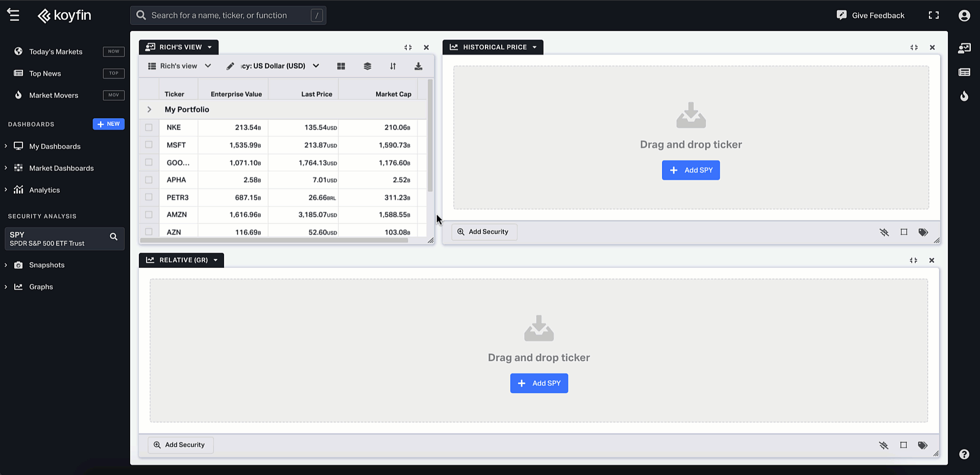Collapse the Rich's View widget with shrink icon
This screenshot has width=980, height=475.
tap(408, 47)
